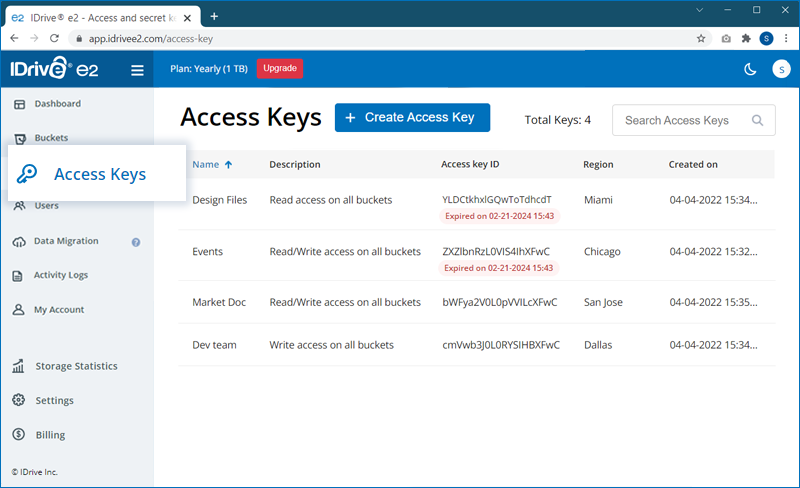Select Buckets menu item
This screenshot has height=488, width=800.
[x=51, y=138]
